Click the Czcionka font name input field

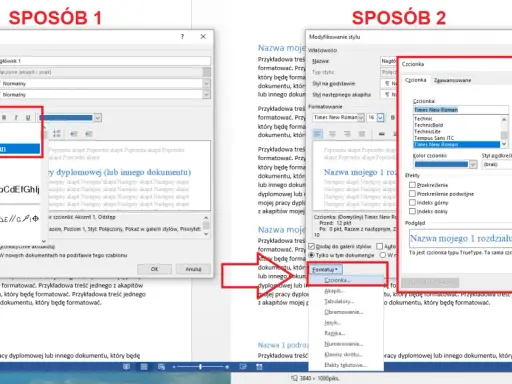pos(461,110)
